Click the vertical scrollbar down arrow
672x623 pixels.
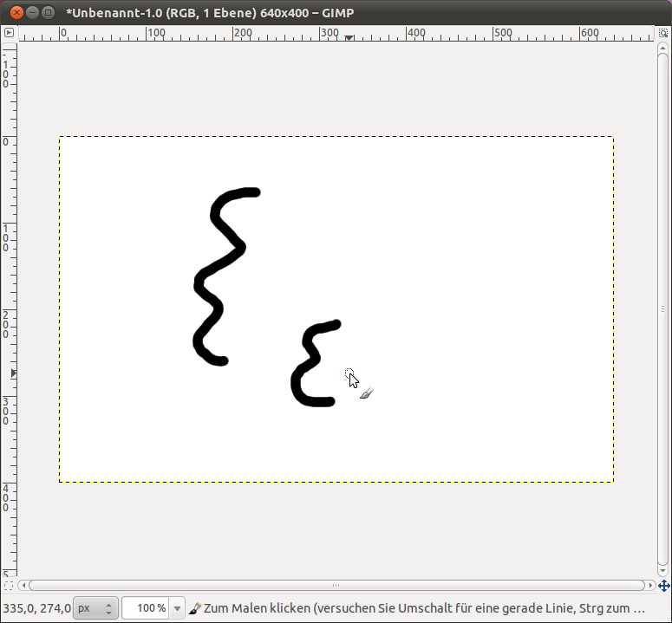click(x=663, y=572)
